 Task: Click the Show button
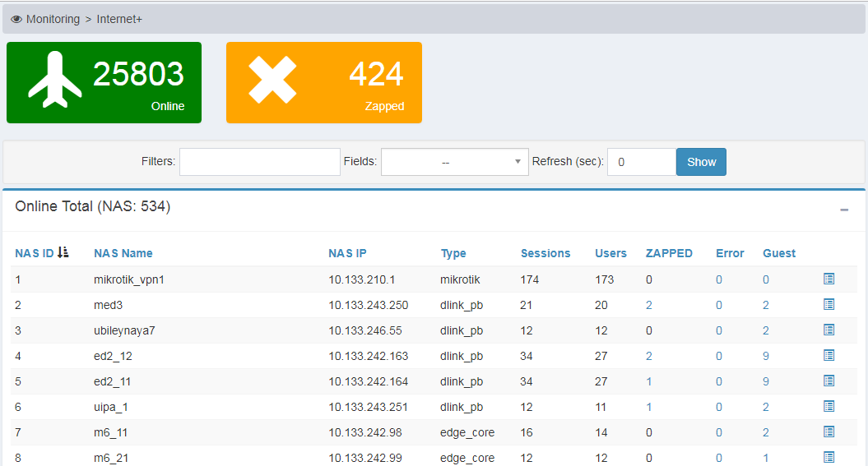[701, 162]
